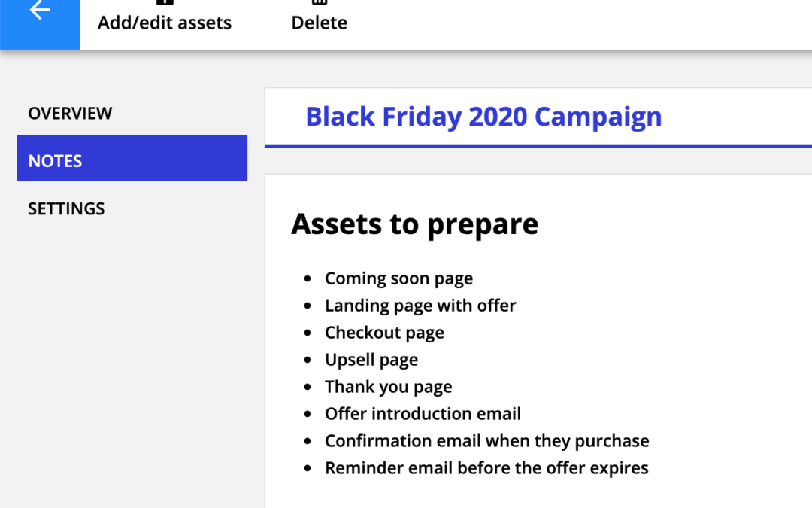Open the Settings tab
The width and height of the screenshot is (812, 508).
[x=66, y=208]
